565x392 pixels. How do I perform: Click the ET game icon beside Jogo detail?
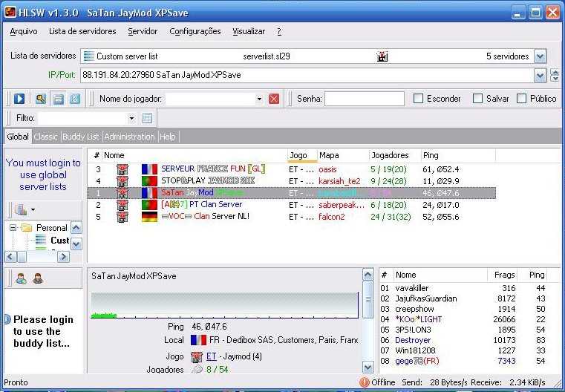(197, 356)
